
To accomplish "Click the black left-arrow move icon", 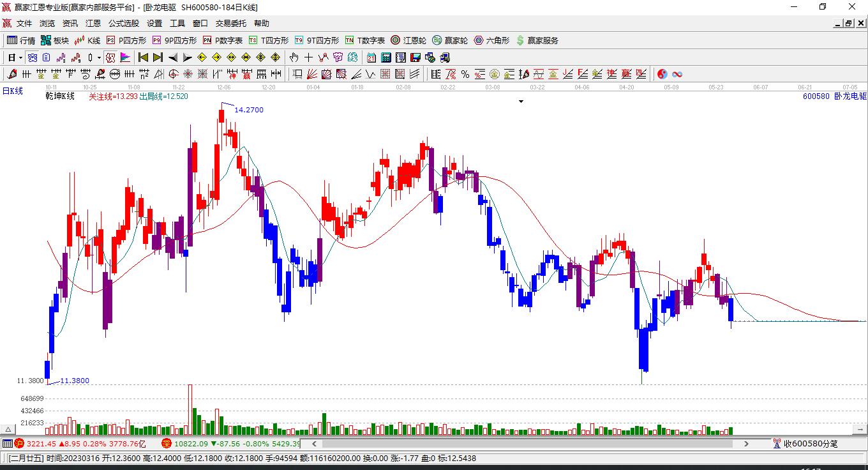I will tap(173, 57).
